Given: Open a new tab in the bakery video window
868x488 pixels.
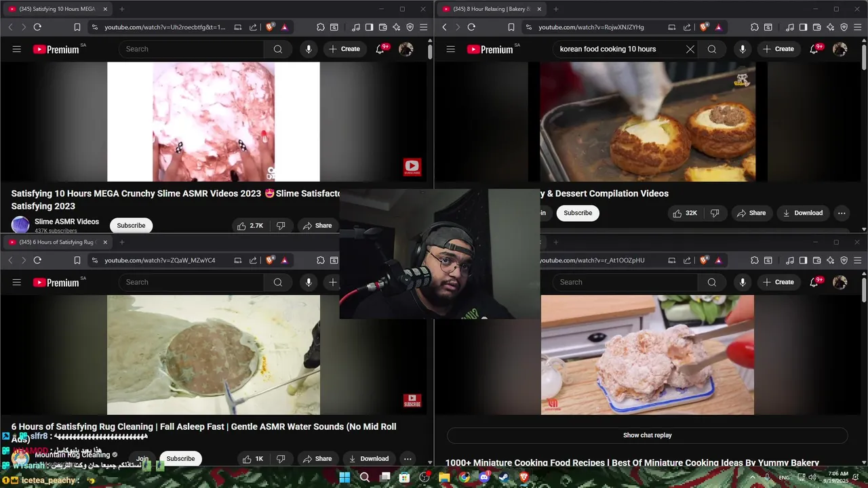Looking at the screenshot, I should (556, 9).
